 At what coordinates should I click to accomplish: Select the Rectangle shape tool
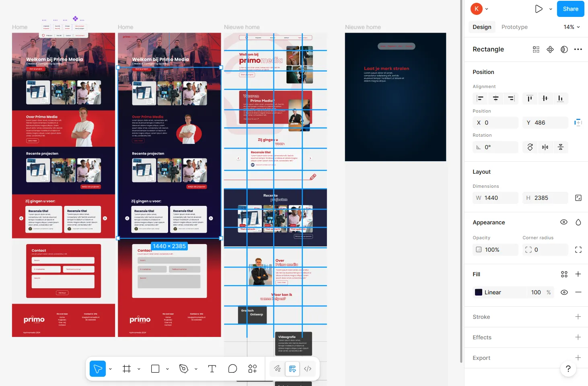pos(155,369)
